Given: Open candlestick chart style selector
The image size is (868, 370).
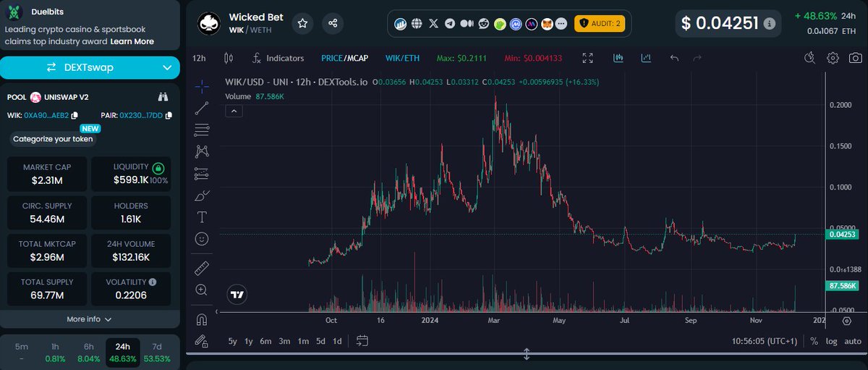Looking at the screenshot, I should click(x=229, y=58).
